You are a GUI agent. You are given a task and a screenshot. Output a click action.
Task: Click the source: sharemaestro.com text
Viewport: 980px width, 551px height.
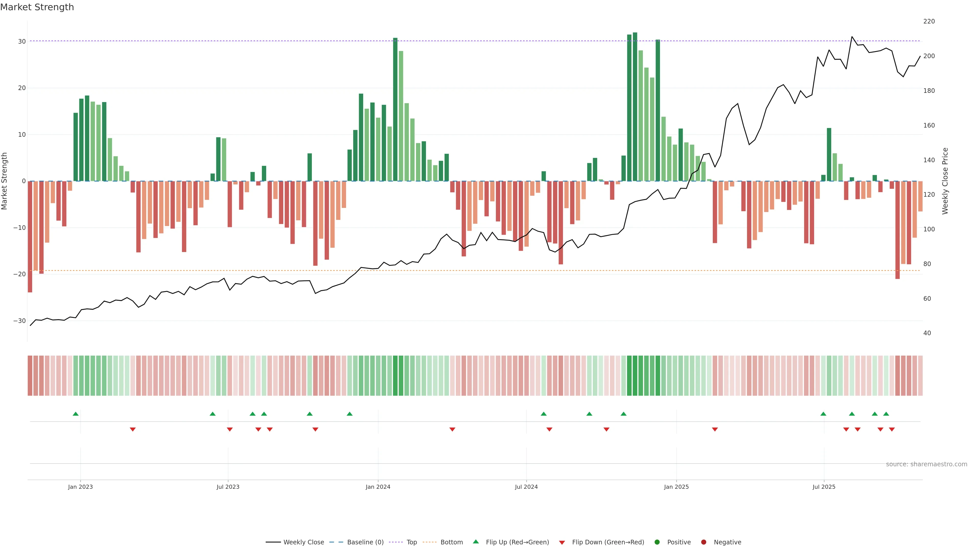pyautogui.click(x=926, y=464)
